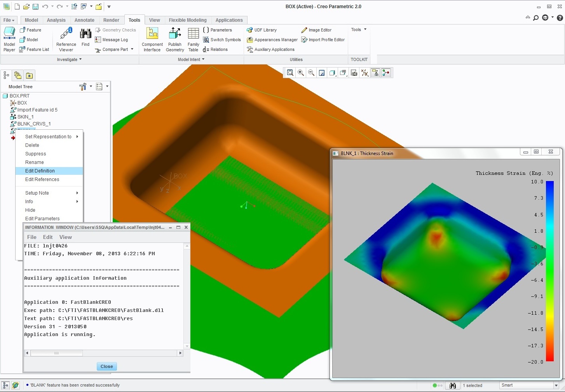Open Message Log
Image resolution: width=565 pixels, height=392 pixels.
112,40
